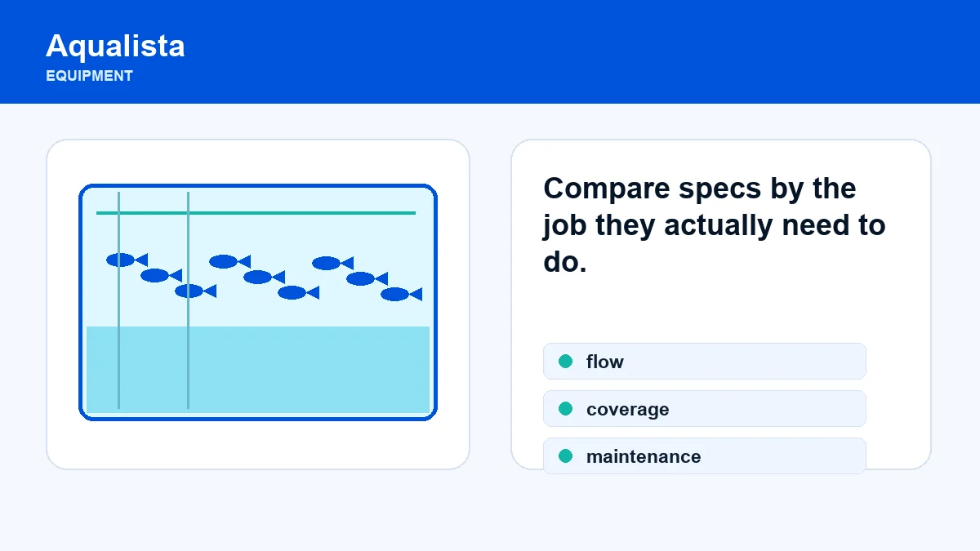
Task: Click the flow list item
Action: [704, 362]
